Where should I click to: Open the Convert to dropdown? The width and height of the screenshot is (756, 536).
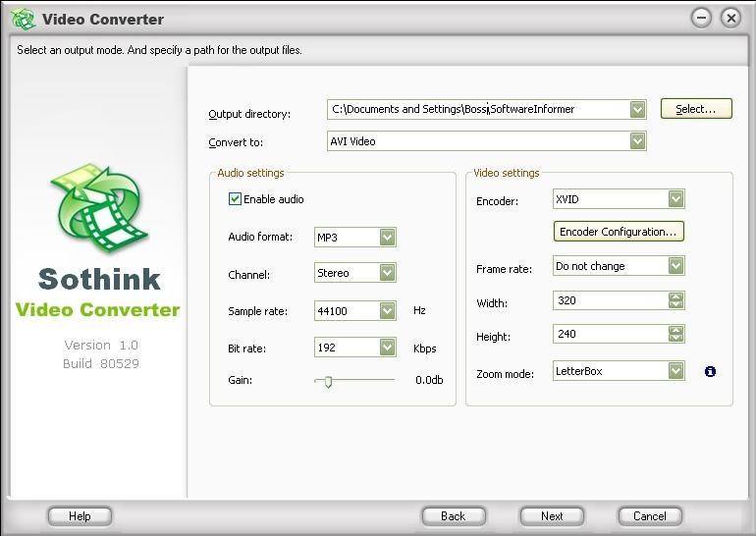click(637, 141)
